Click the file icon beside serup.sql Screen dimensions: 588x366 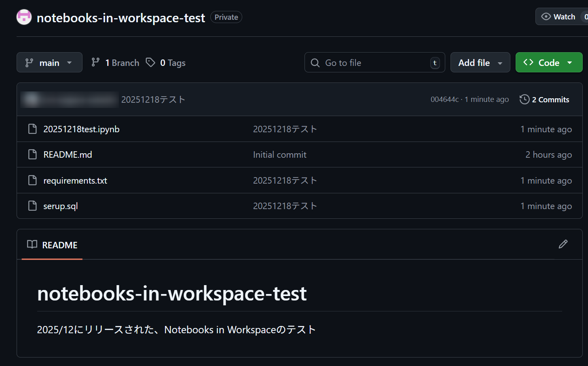[32, 206]
